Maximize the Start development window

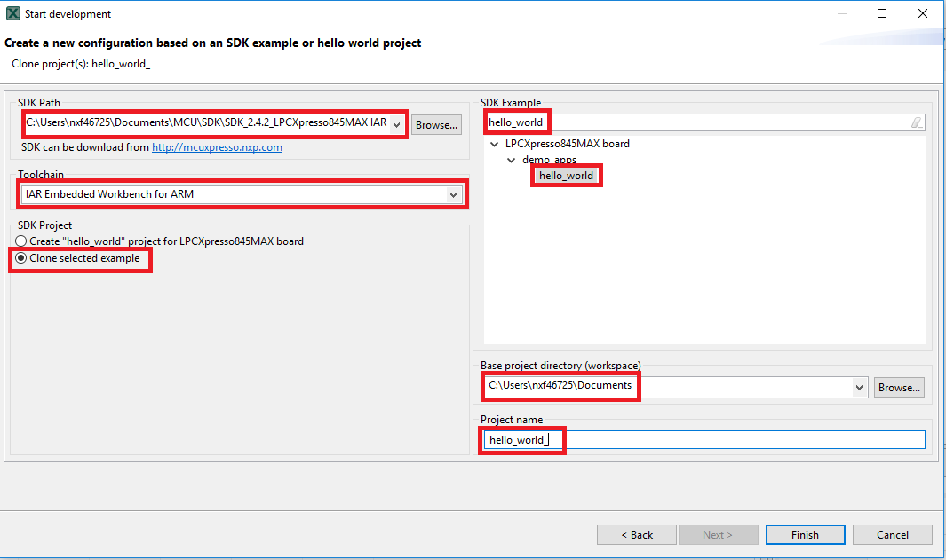(882, 14)
